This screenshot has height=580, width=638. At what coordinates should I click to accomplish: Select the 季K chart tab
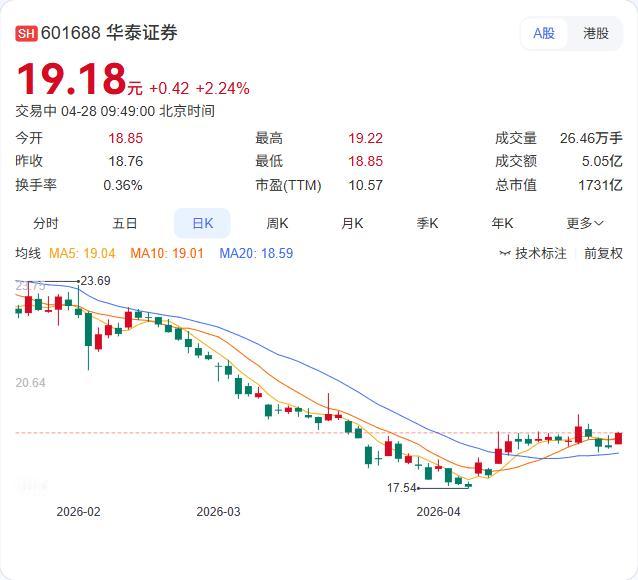(x=427, y=223)
